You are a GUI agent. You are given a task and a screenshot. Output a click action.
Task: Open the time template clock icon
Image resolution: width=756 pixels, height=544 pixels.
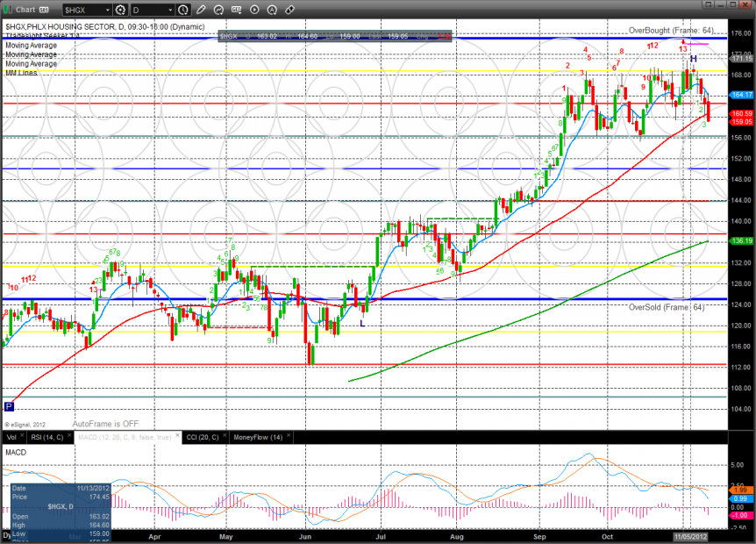(x=183, y=10)
